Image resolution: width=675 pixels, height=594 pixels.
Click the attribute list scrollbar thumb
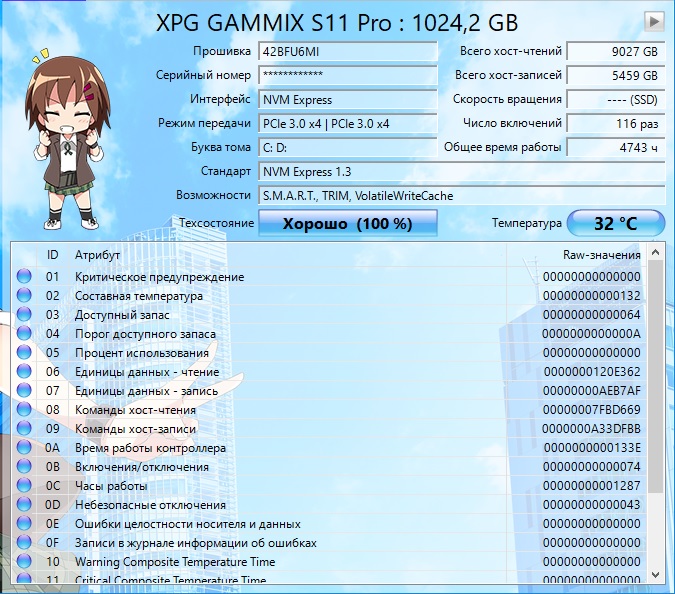pos(655,377)
